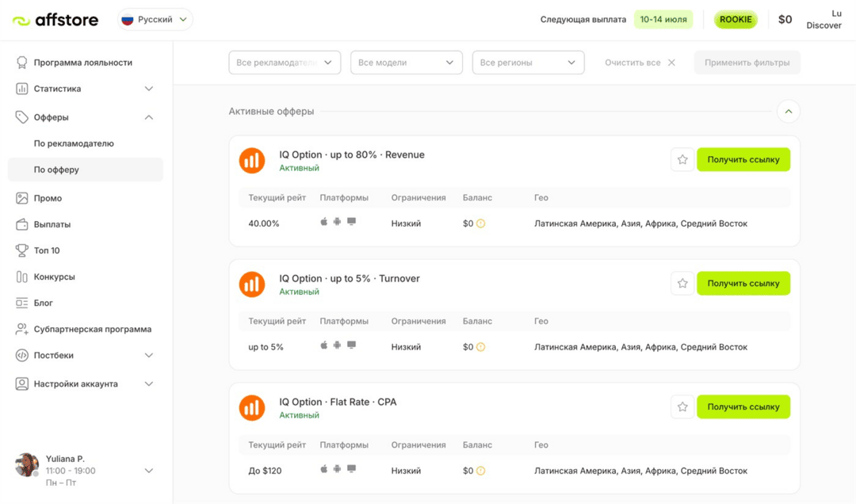Click Yuliana P. manager avatar
Screen dimensions: 856x504
pos(27,465)
